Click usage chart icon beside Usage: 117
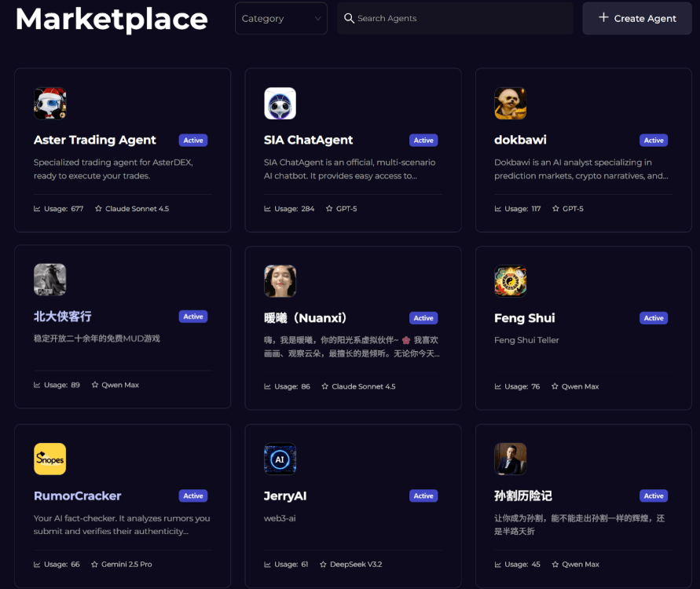This screenshot has height=589, width=700. pos(498,208)
